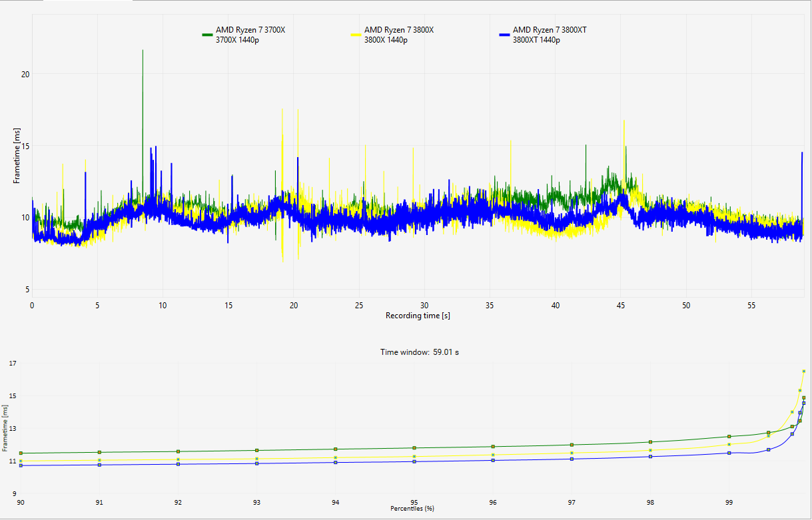Click the '17' tick on the percentile chart's frametime axis
The width and height of the screenshot is (812, 520).
tap(13, 363)
